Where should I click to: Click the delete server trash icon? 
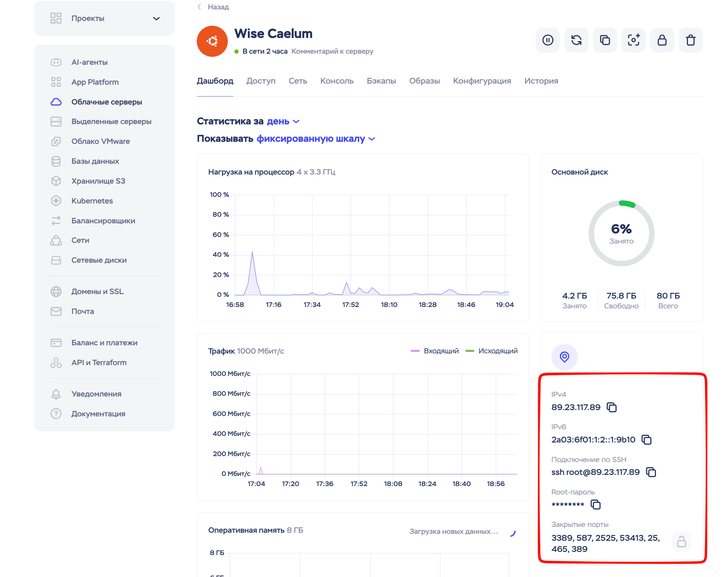(x=690, y=40)
